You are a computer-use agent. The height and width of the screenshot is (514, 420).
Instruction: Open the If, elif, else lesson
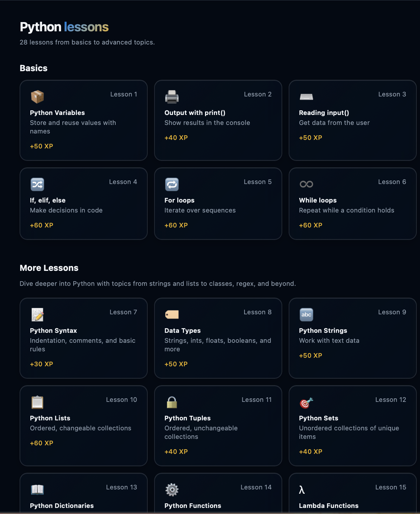(48, 200)
